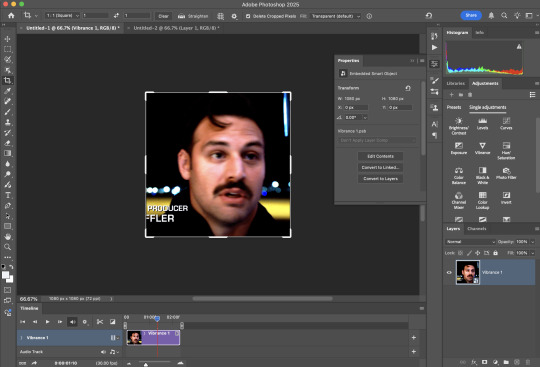Open notifications bell icon
Screen dimensions: 540x367
point(491,16)
